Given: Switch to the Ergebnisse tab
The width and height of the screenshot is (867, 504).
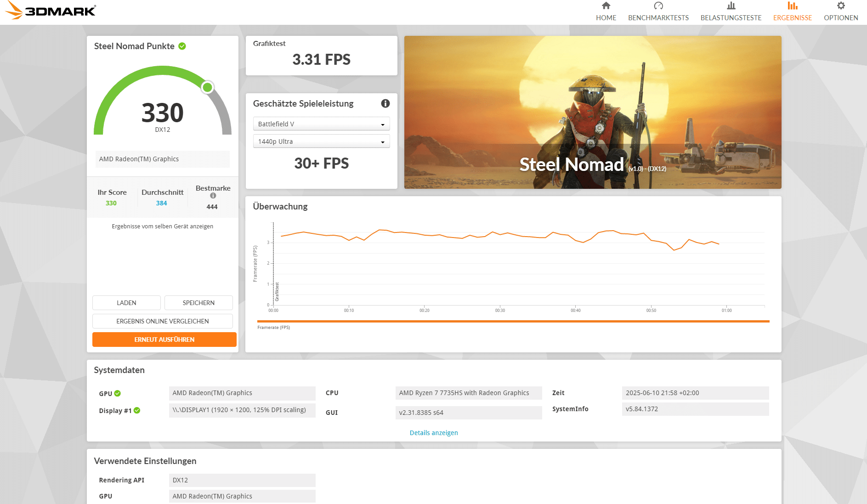Looking at the screenshot, I should [x=792, y=12].
